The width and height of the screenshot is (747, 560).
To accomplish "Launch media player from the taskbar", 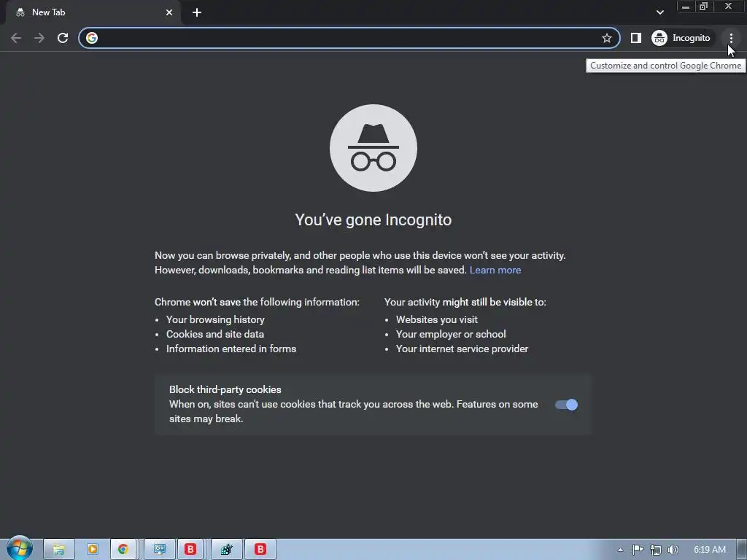I will click(x=93, y=550).
